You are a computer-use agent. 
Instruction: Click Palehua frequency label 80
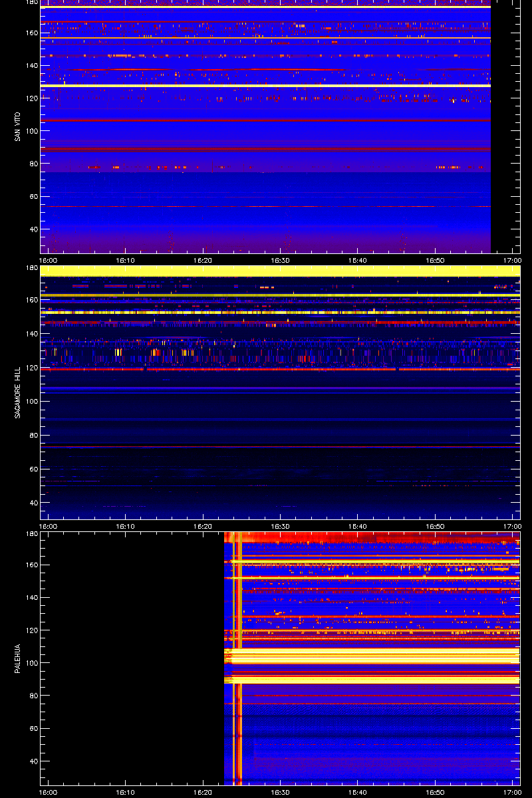33,696
